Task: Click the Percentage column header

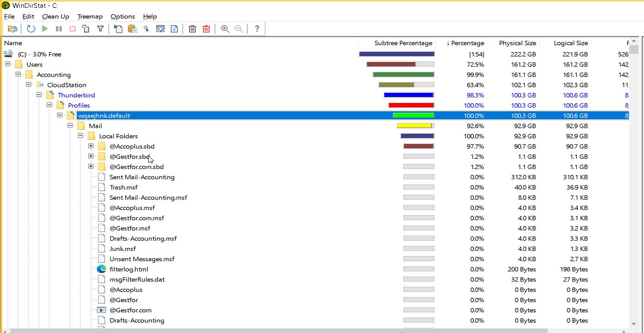Action: tap(462, 43)
